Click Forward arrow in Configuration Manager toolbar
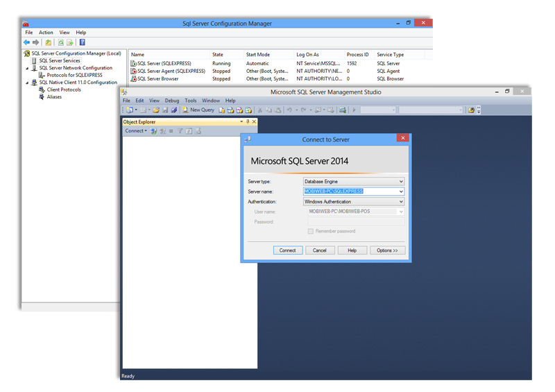This screenshot has height=392, width=555. 36,42
